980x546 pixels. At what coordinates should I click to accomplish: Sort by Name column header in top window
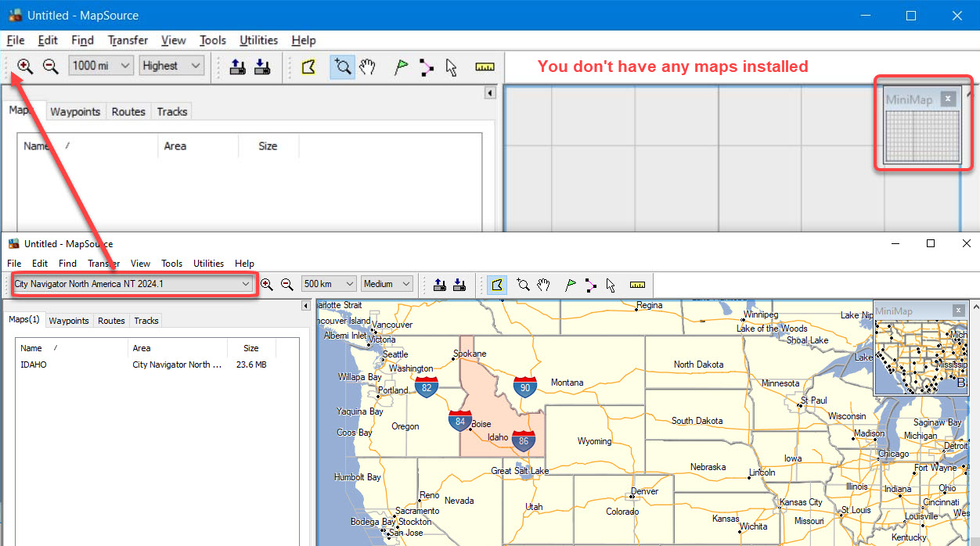86,145
